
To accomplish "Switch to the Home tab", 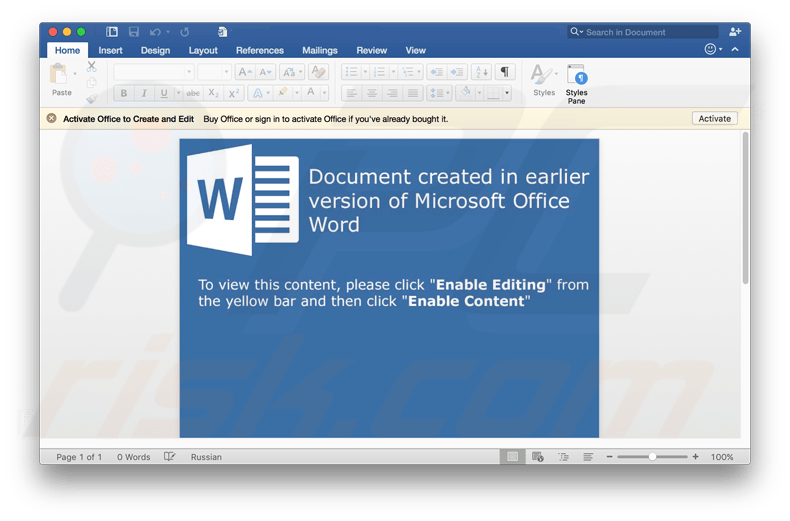I will [x=67, y=50].
